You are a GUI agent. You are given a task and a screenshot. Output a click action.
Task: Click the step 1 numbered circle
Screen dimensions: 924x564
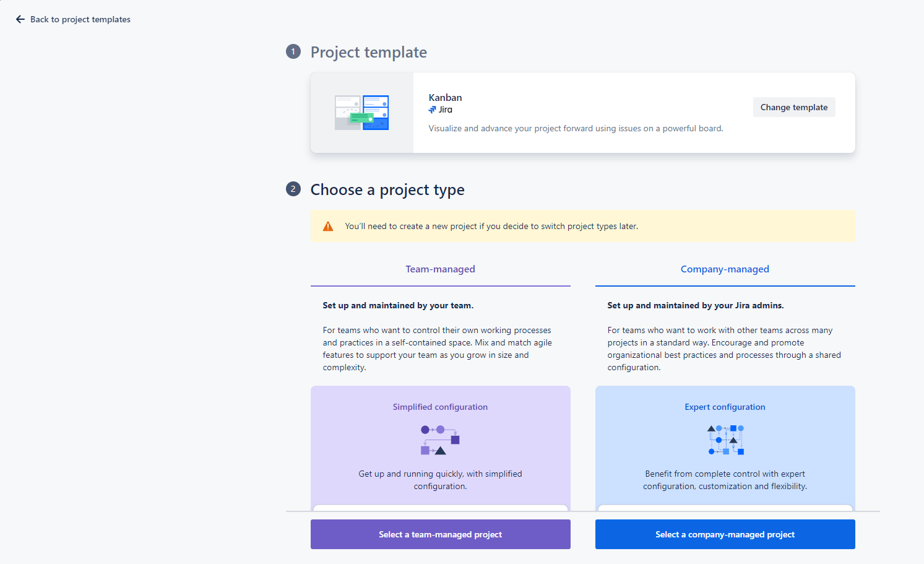[293, 52]
